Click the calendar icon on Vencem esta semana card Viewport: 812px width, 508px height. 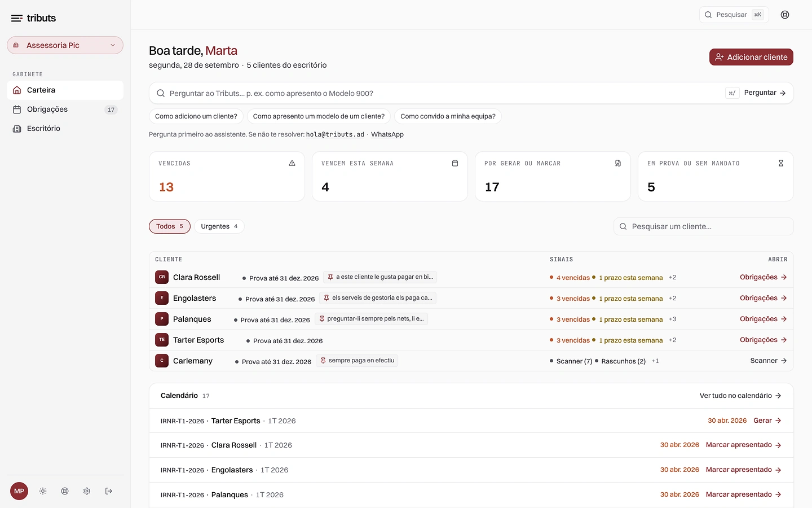point(455,163)
